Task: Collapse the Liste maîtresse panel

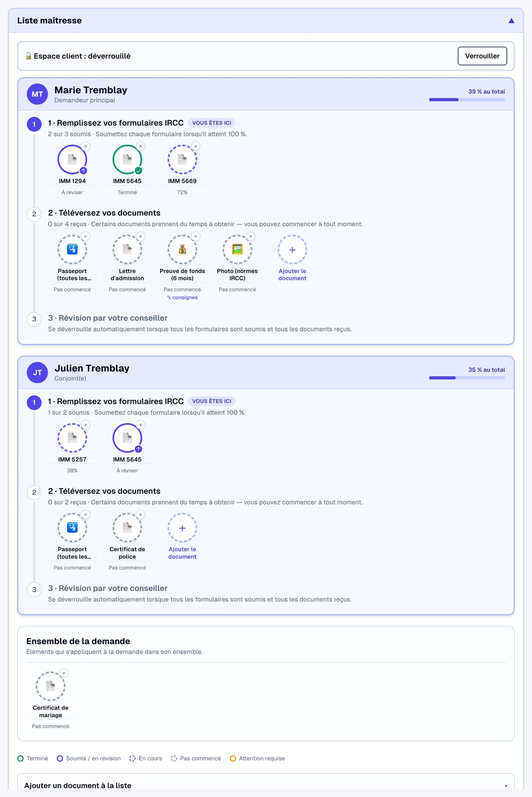Action: point(511,21)
